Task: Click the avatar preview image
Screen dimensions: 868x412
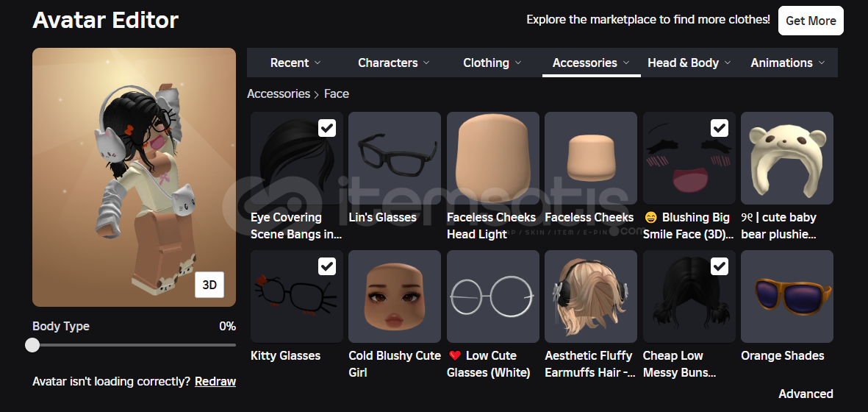Action: (134, 177)
